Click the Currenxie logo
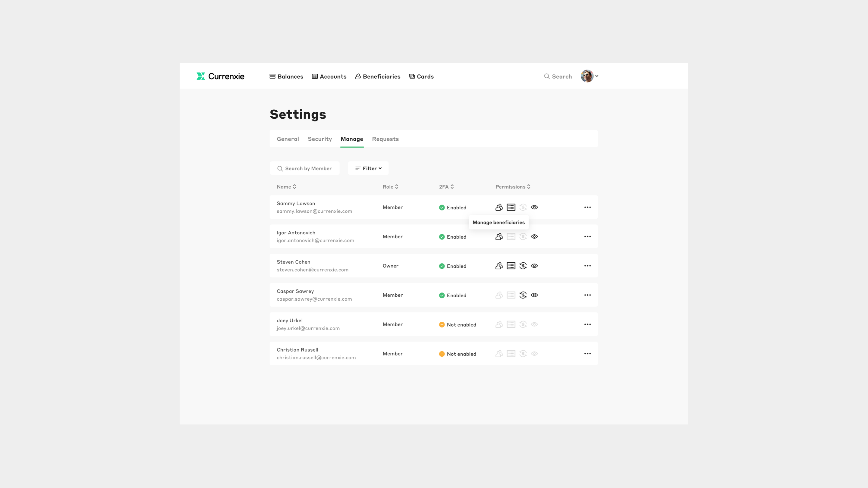868x488 pixels. pos(220,77)
